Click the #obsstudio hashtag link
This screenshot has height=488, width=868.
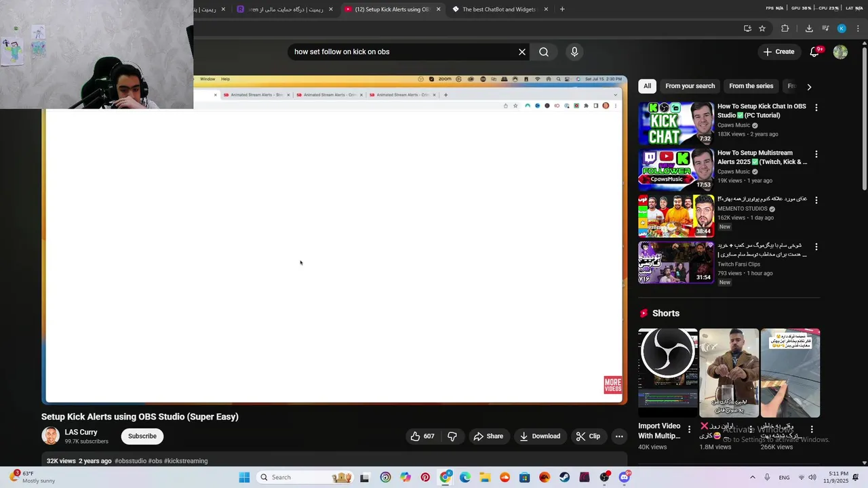(x=130, y=461)
